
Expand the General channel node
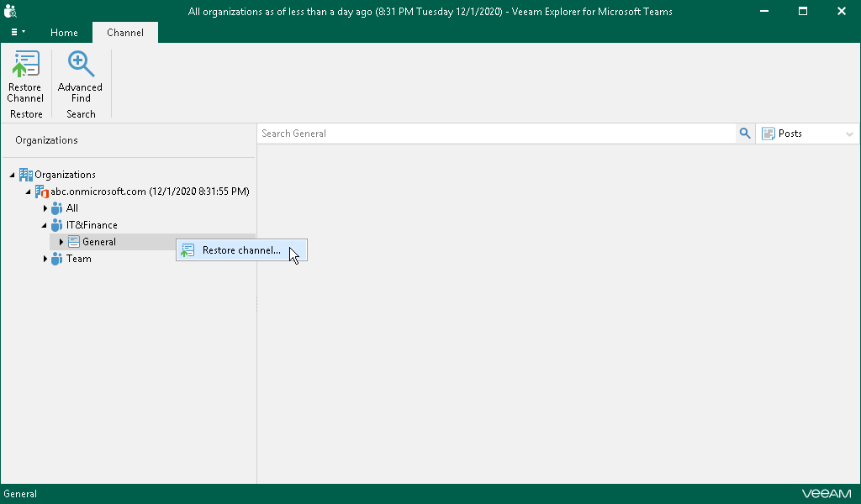coord(61,242)
